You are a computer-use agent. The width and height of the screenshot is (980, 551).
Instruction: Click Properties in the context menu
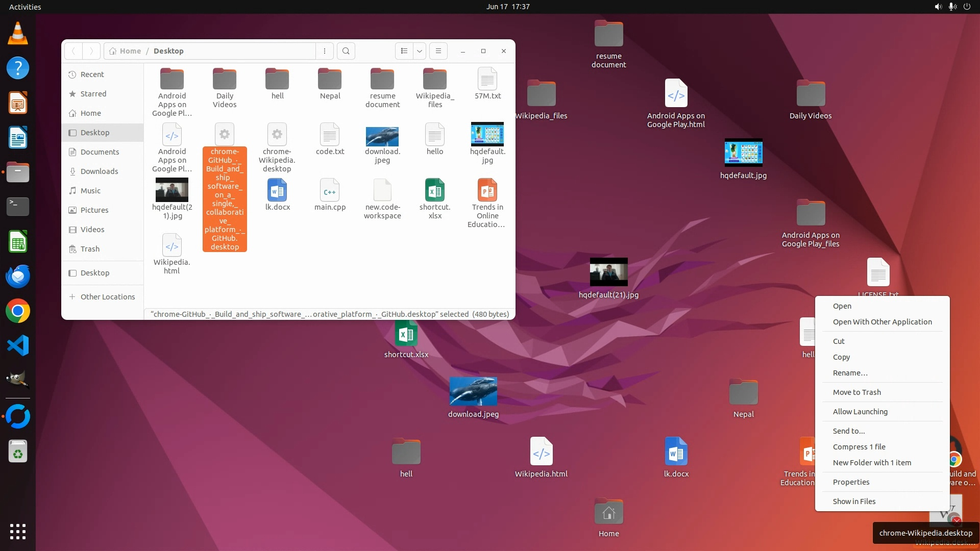pyautogui.click(x=851, y=482)
